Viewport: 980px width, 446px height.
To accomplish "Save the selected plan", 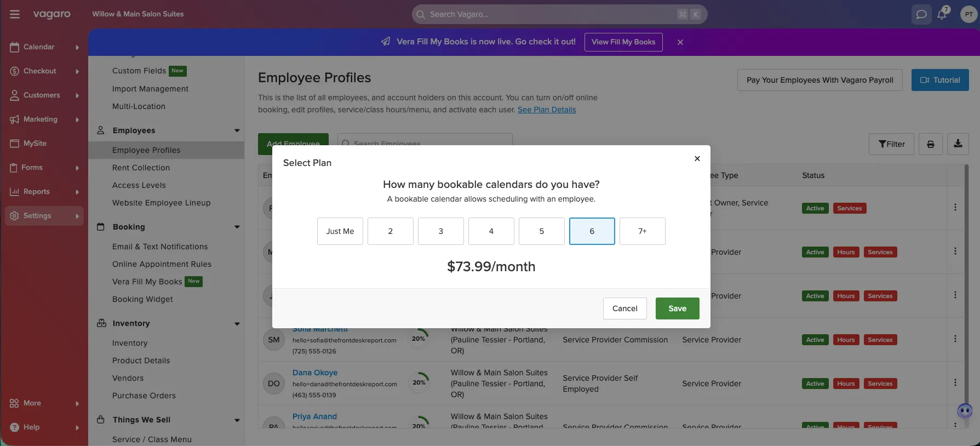I will (678, 308).
